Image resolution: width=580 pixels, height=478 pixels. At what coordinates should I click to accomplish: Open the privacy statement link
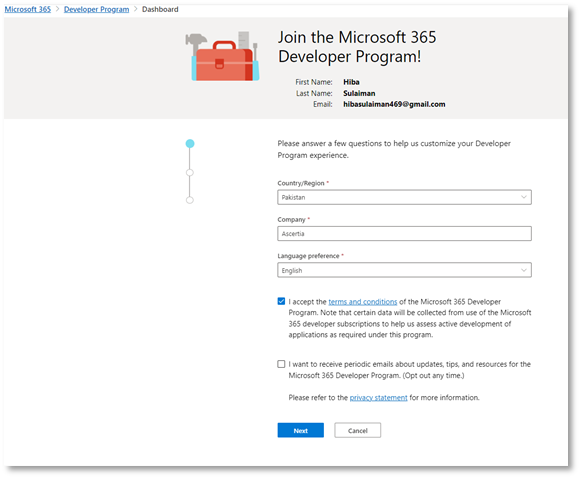coord(378,398)
